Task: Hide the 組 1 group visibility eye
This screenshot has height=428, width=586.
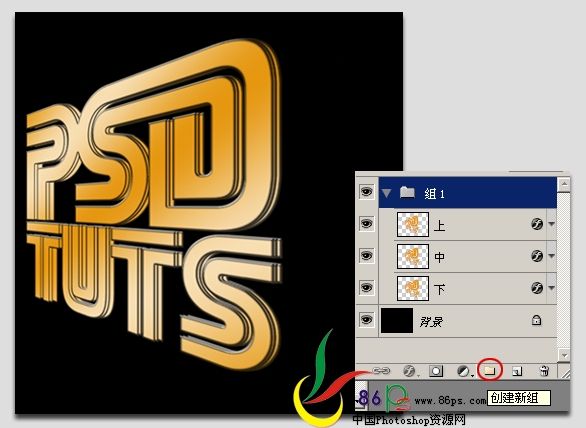Action: (x=367, y=192)
